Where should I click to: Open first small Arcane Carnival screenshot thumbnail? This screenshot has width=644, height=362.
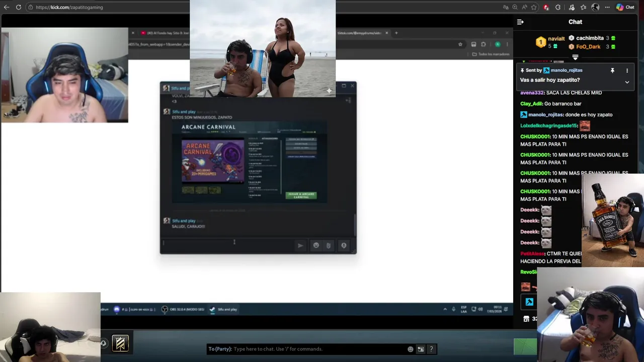tap(188, 190)
